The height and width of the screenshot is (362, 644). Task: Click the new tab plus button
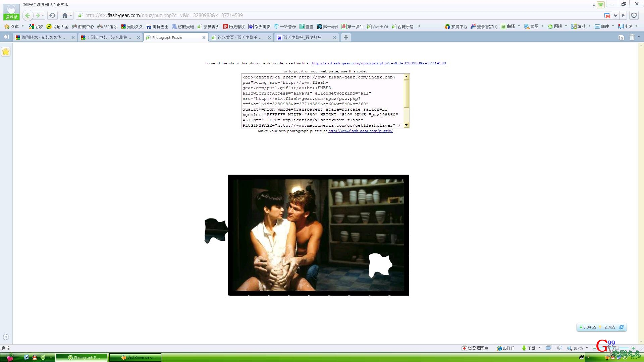click(346, 38)
